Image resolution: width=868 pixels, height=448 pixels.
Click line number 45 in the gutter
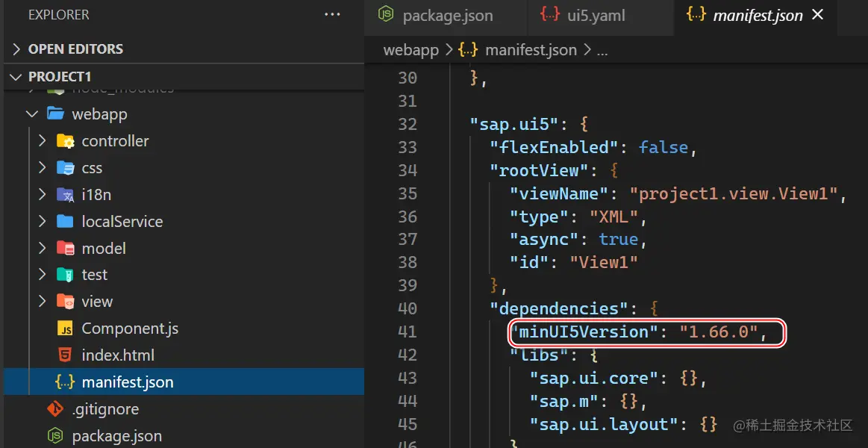tap(408, 424)
